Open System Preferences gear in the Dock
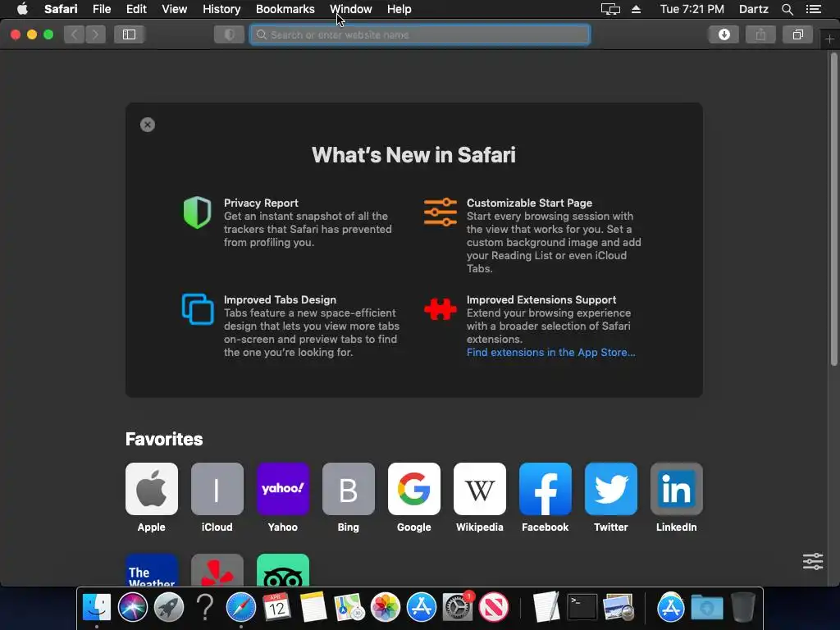Viewport: 840px width, 630px height. 457,607
